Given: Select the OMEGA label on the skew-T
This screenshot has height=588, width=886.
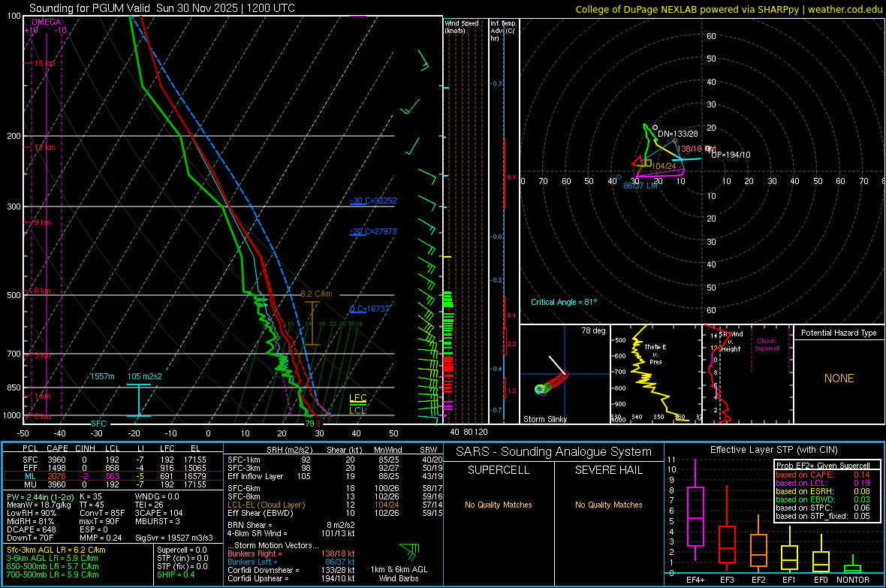Looking at the screenshot, I should coord(47,22).
